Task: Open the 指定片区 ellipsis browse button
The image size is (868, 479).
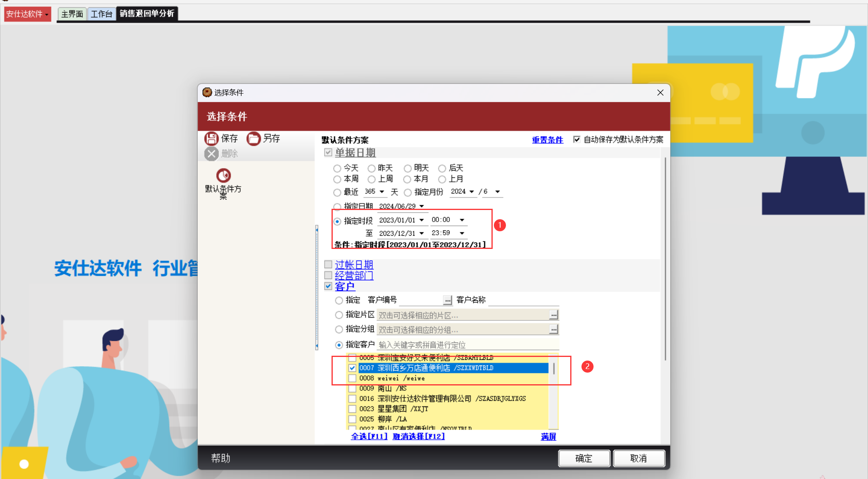Action: (554, 315)
